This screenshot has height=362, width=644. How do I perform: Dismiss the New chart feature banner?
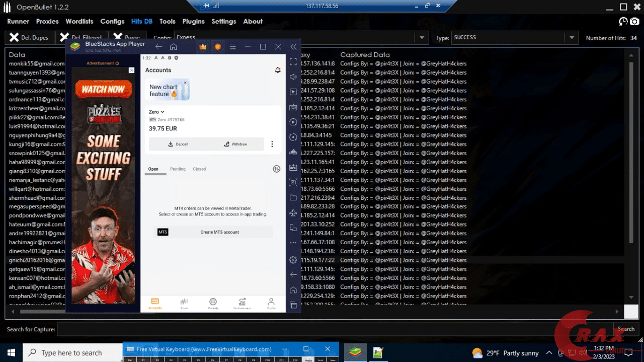[x=185, y=83]
